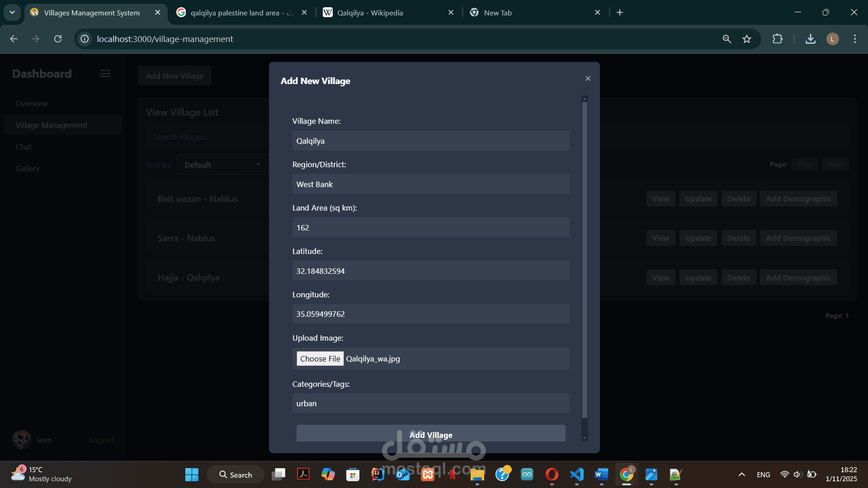
Task: Open a new browser tab with plus
Action: click(620, 13)
